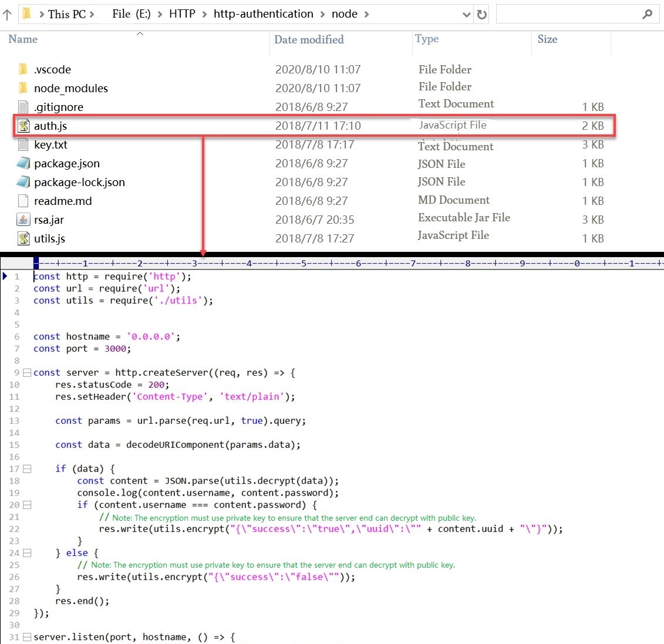Click the search magnifier icon
This screenshot has height=644, width=664.
(648, 14)
